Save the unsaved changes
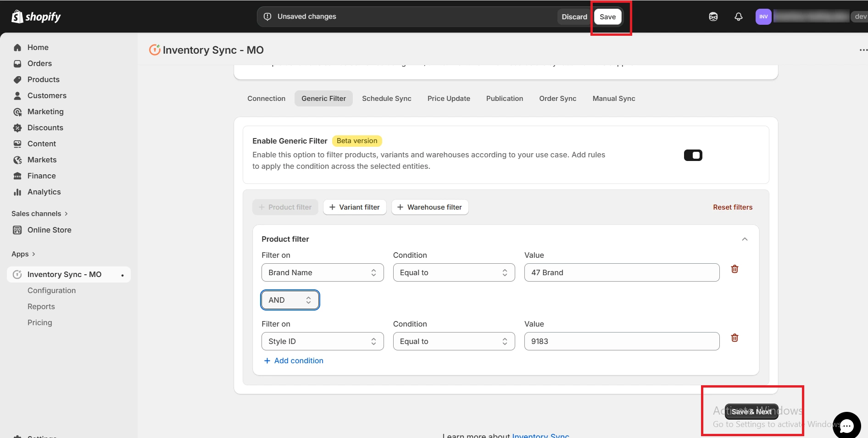Screen dimensions: 868x438 (x=607, y=17)
